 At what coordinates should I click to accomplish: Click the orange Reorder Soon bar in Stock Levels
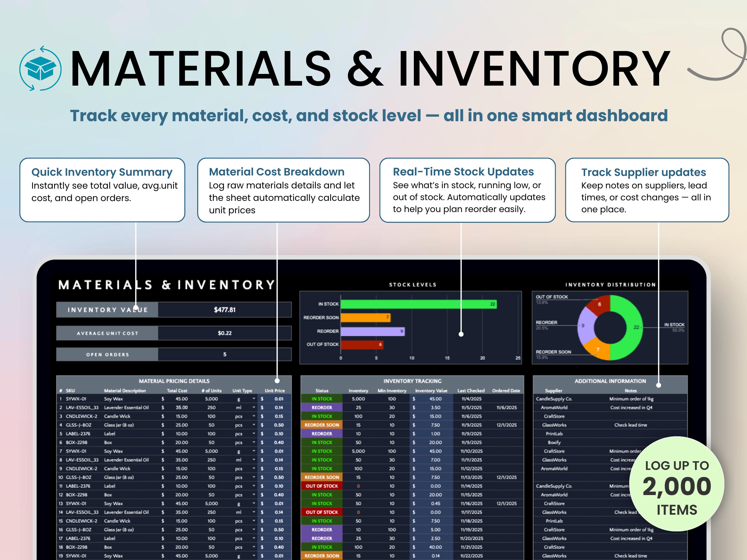pyautogui.click(x=365, y=317)
